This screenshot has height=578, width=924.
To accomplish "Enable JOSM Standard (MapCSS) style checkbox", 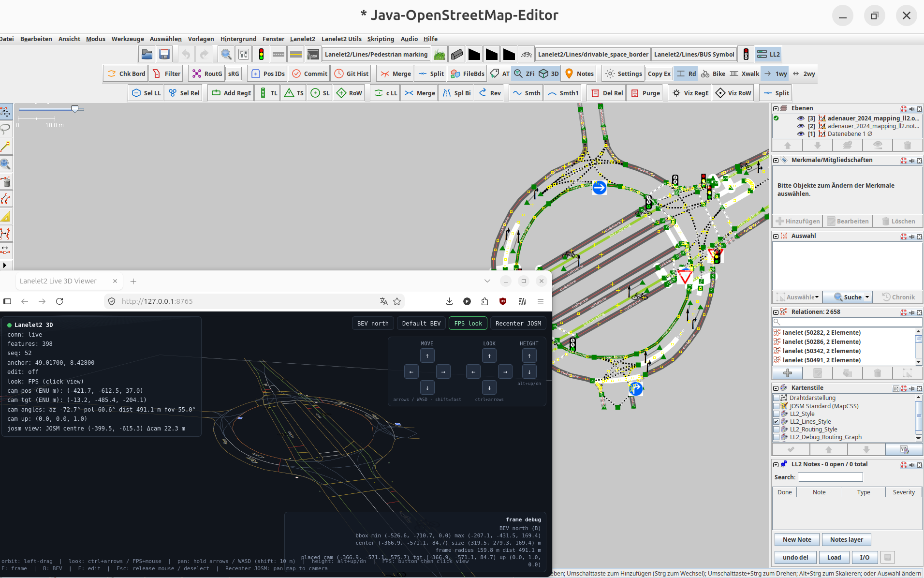I will (776, 406).
